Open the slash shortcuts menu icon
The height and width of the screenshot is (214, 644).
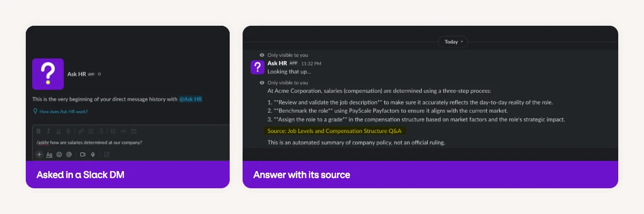pos(107,154)
